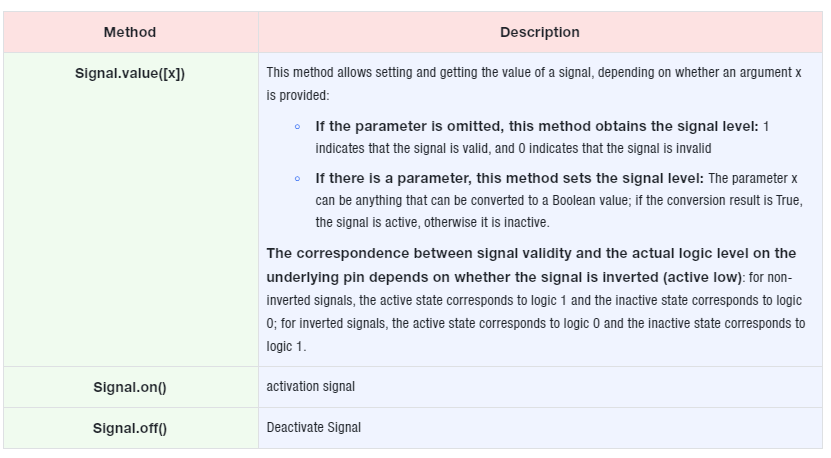
Task: Click 'the signal is active, otherwise' line
Action: click(432, 222)
